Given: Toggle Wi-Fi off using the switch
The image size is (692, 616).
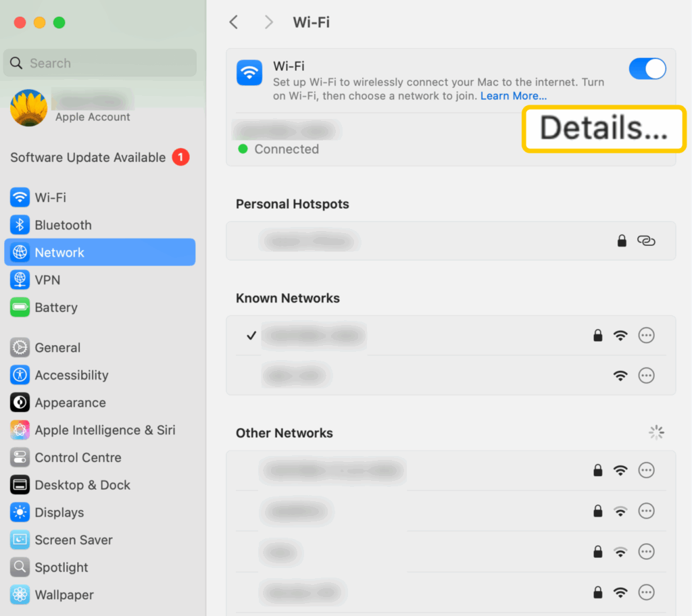Looking at the screenshot, I should [x=647, y=68].
